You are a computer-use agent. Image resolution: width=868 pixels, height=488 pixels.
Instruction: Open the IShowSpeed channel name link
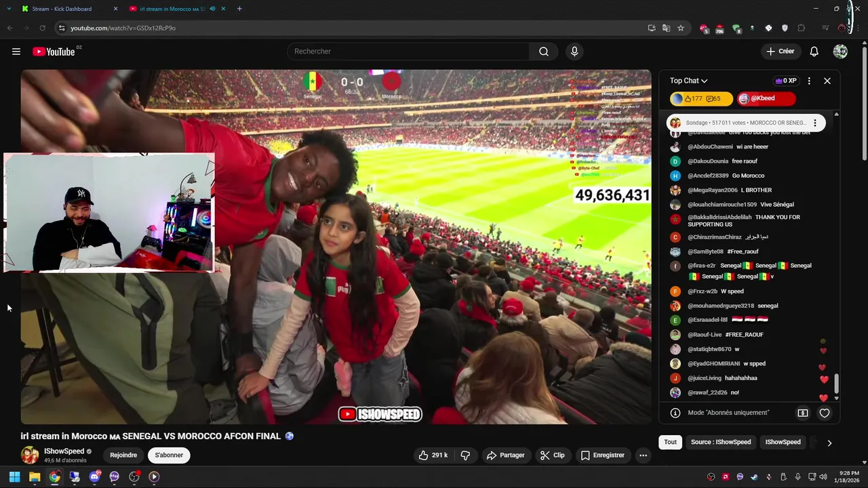pyautogui.click(x=64, y=451)
